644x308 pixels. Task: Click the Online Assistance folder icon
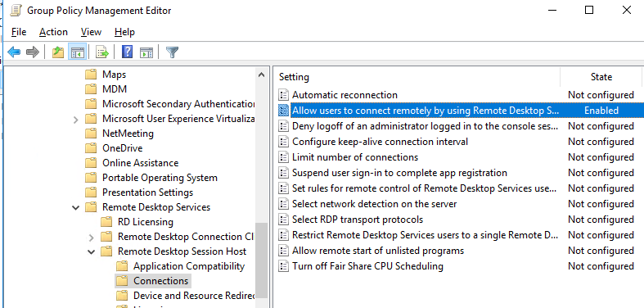tap(90, 163)
